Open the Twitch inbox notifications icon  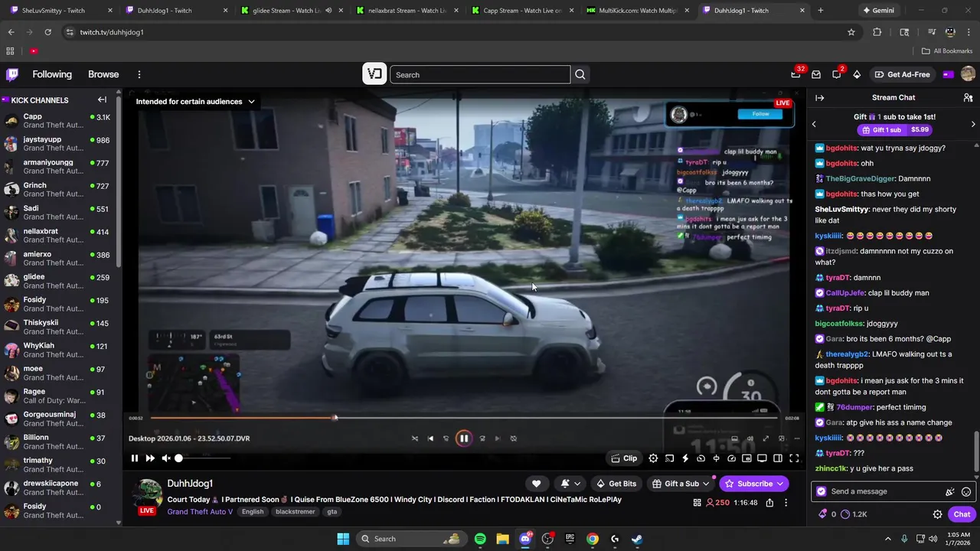coord(816,74)
